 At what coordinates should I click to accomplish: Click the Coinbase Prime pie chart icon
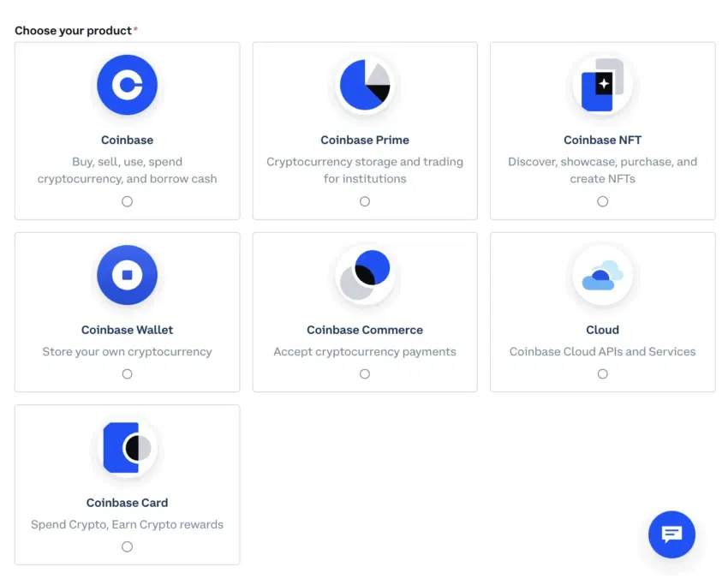[365, 85]
